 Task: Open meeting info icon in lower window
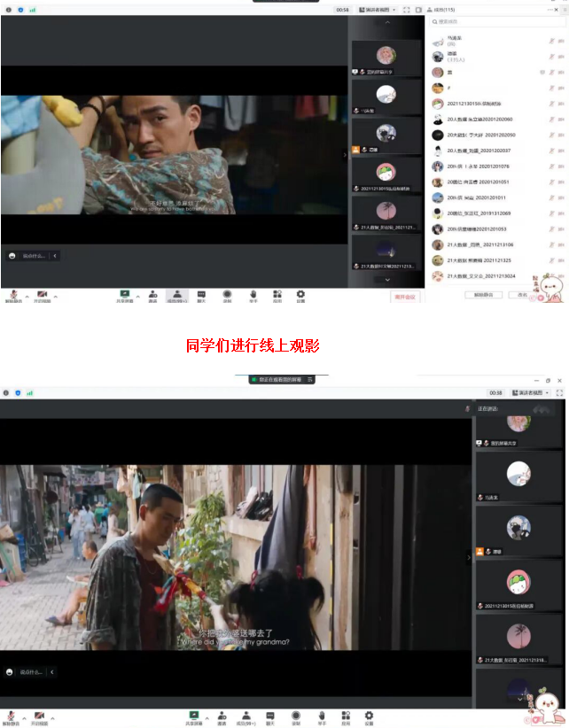coord(5,393)
